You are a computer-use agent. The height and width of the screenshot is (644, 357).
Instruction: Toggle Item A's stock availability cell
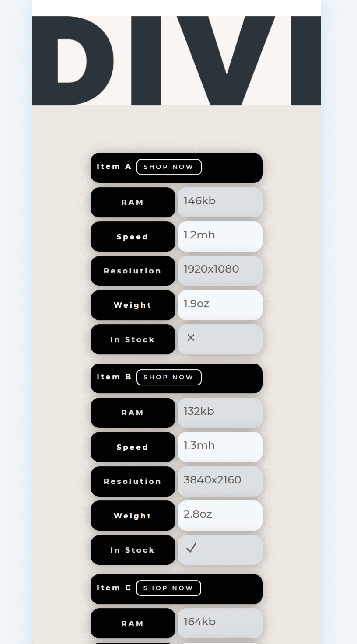click(220, 339)
